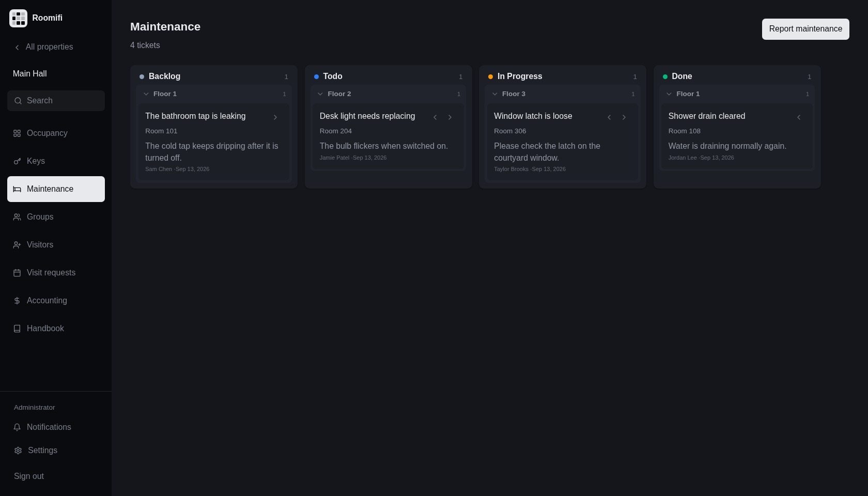Go back to All properties
The width and height of the screenshot is (868, 496).
click(x=43, y=47)
